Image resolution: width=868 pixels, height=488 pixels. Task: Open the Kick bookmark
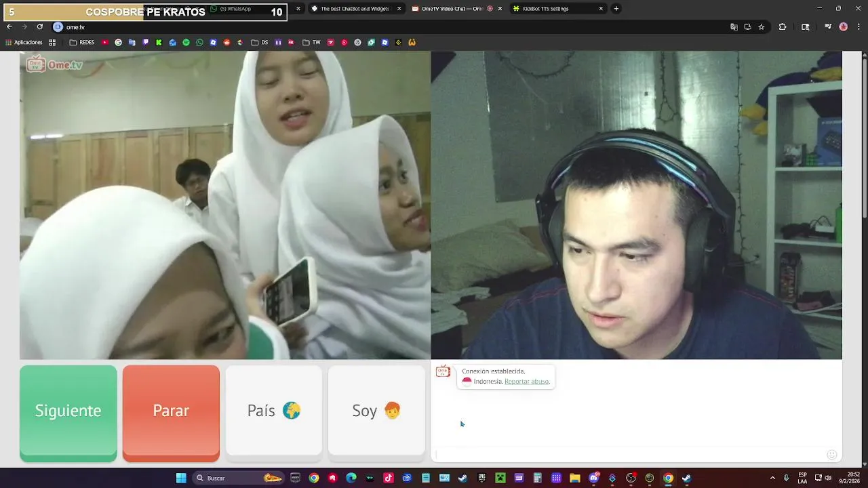point(159,43)
